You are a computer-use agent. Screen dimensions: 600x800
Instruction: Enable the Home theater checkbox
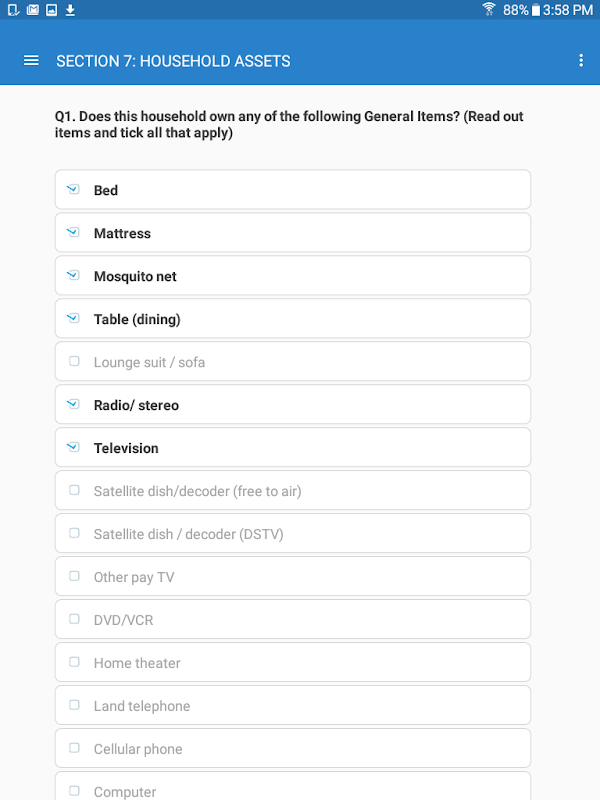pyautogui.click(x=74, y=663)
